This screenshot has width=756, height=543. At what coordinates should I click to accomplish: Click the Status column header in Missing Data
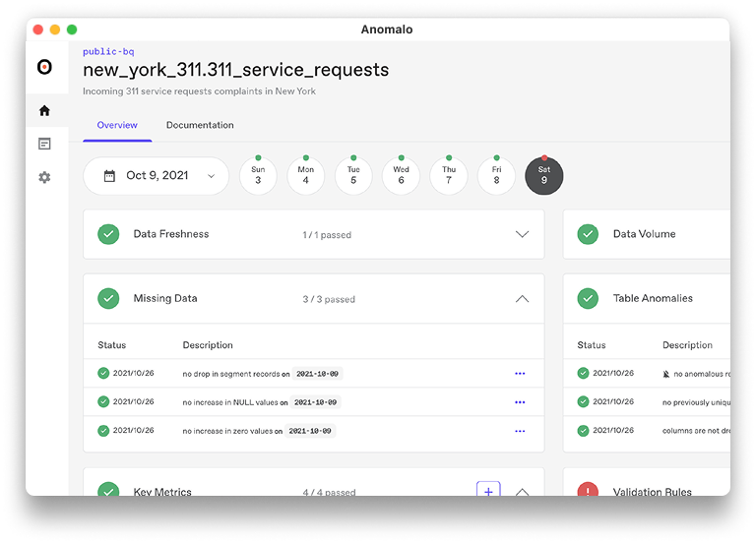(x=112, y=345)
